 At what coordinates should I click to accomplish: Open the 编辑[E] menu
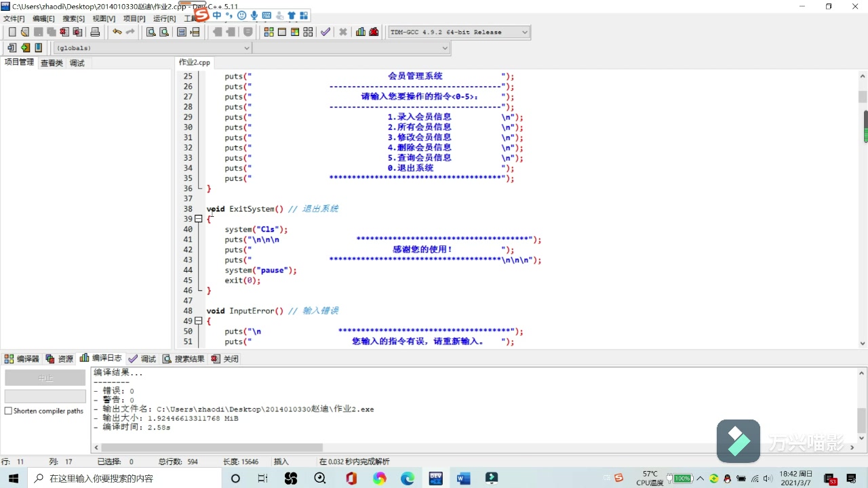point(43,19)
